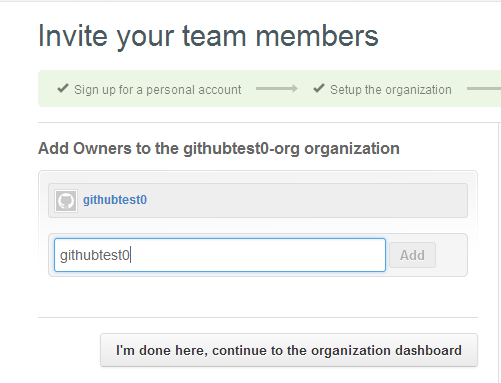Click the arrow following Setup the organization
501x383 pixels.
pyautogui.click(x=484, y=89)
